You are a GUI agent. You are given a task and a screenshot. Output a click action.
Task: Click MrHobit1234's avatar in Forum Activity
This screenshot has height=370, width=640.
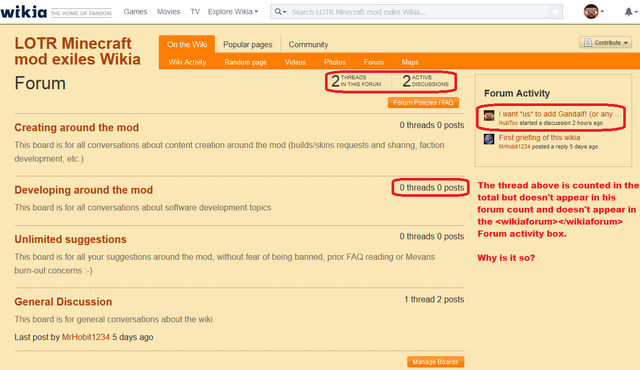(489, 139)
